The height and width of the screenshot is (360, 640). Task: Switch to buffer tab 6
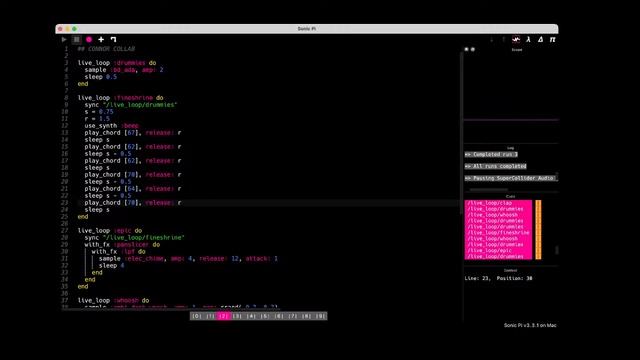tap(279, 316)
